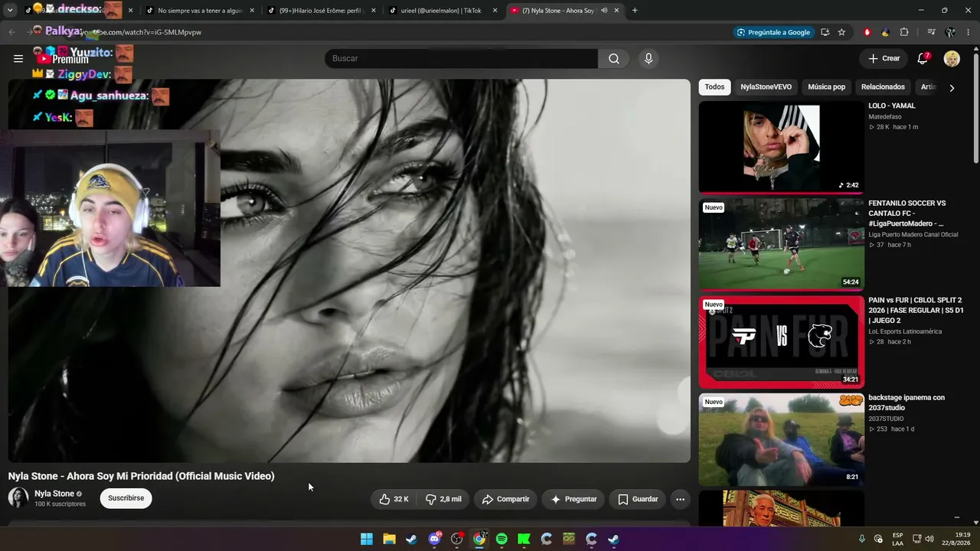Open Chrome media controls icon
980x551 pixels.
(931, 32)
